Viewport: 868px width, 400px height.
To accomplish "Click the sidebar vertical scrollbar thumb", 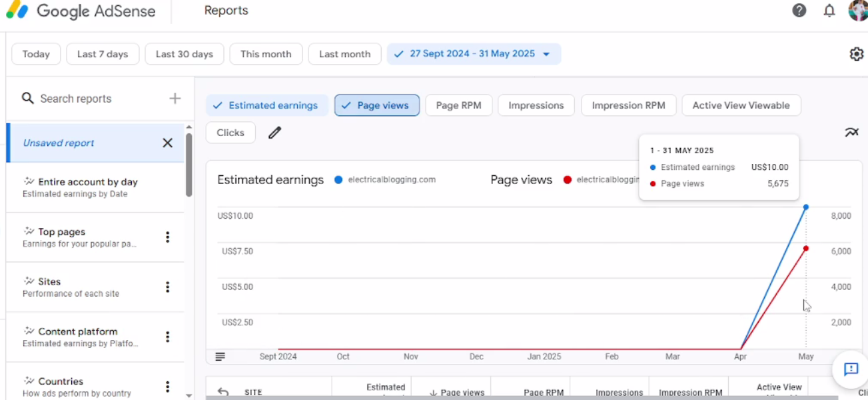I will point(189,165).
